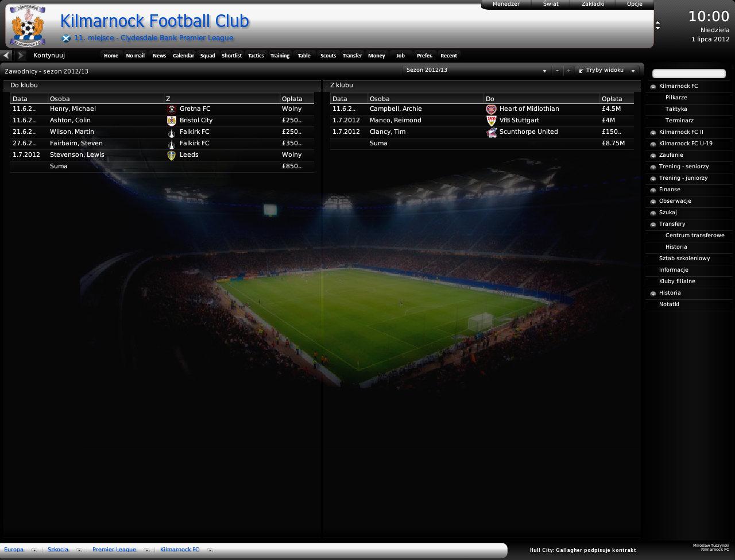Expand the Finanse sidebar section

click(x=653, y=190)
